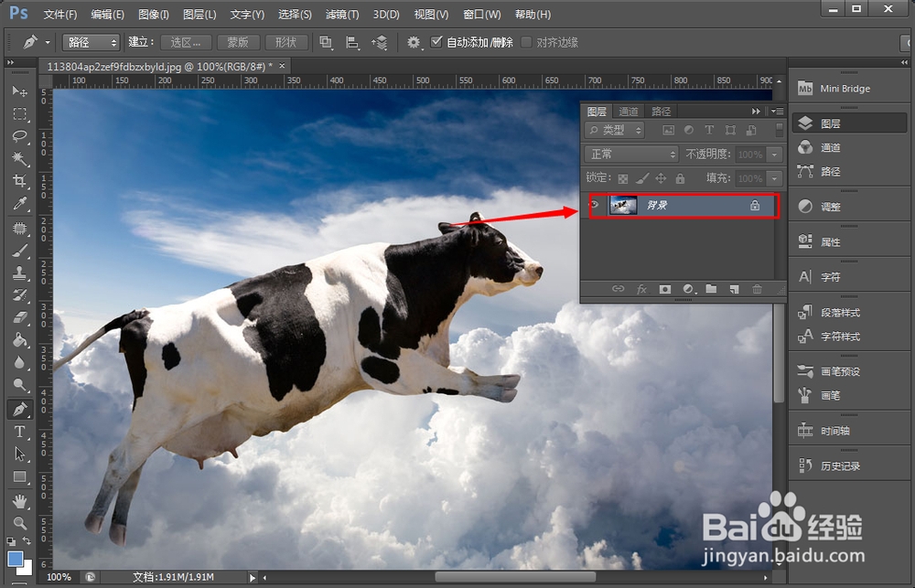This screenshot has height=588, width=915.
Task: Open the 文件(F) menu
Action: click(60, 14)
